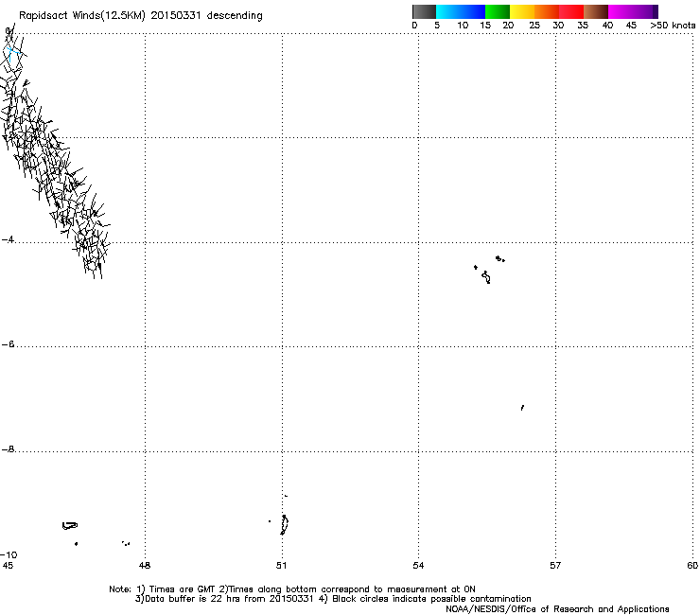Screen dimensions: 700x615
Task: Click the NOAA/NESDIS credit text
Action: (x=557, y=609)
